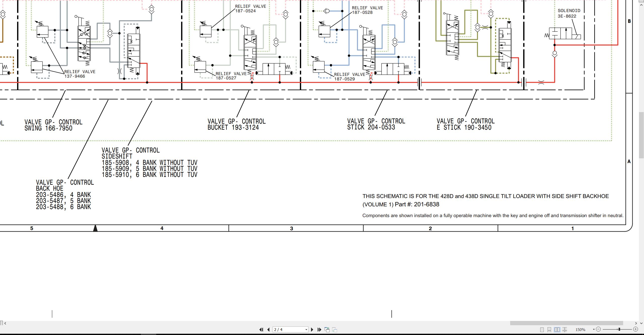
Task: Click grid row letter A
Action: pos(629,162)
